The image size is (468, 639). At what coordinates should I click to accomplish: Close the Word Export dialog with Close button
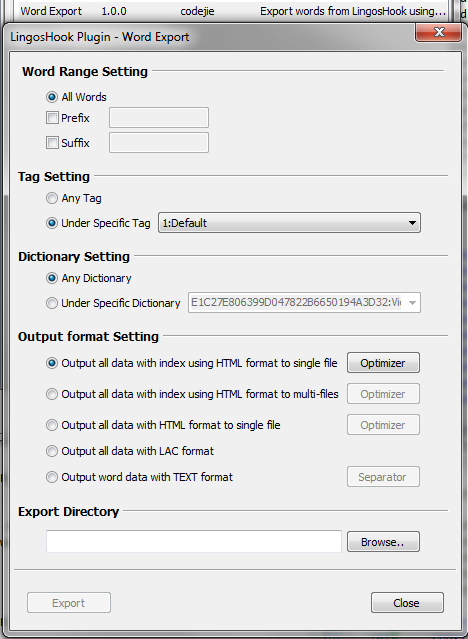click(407, 603)
